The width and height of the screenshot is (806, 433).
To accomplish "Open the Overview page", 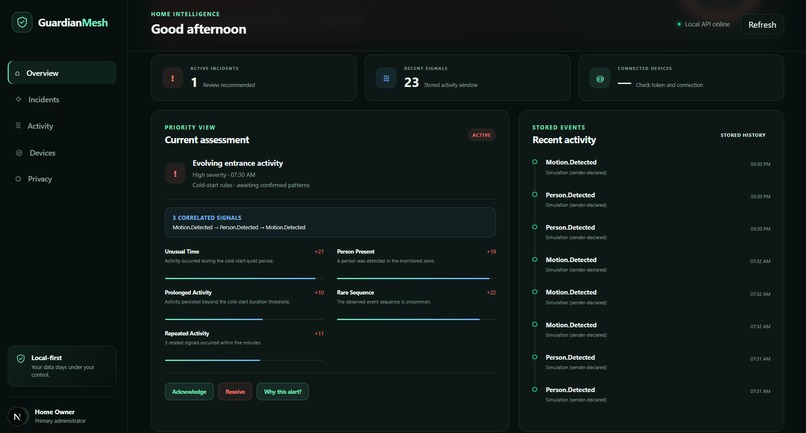I will pyautogui.click(x=62, y=73).
